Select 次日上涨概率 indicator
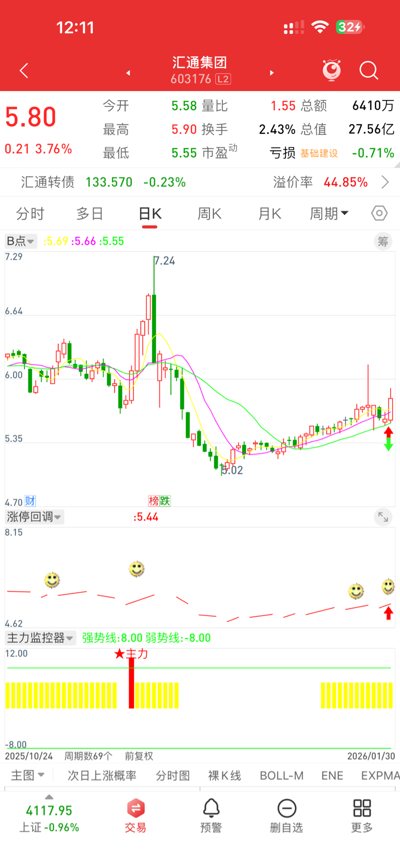The image size is (400, 868). pos(102,776)
